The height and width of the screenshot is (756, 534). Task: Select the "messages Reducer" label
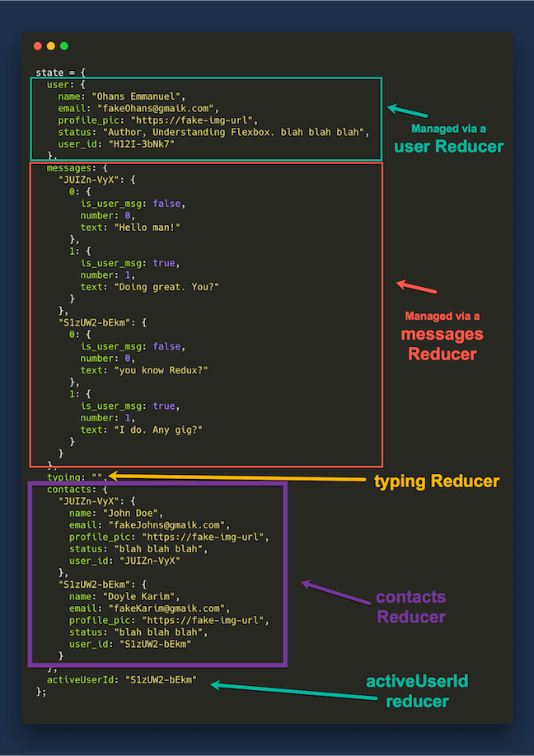[x=443, y=344]
